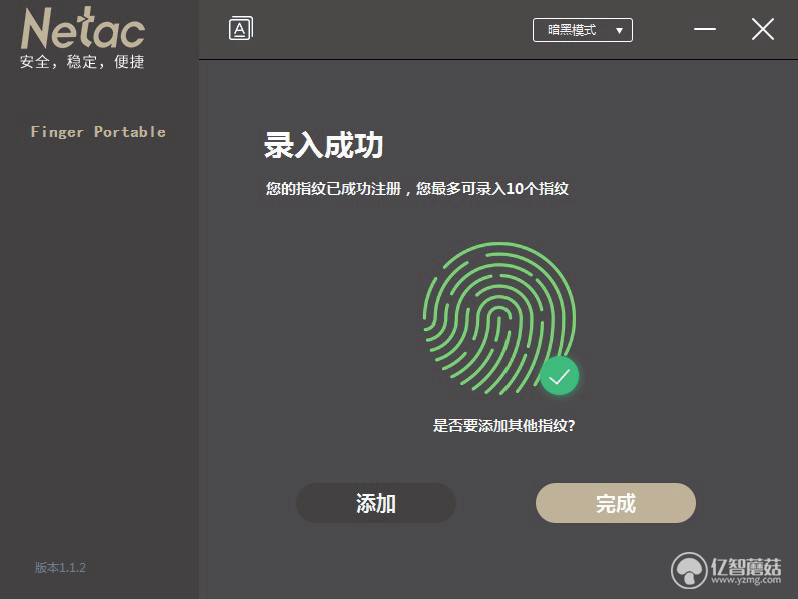
Task: Click the 录入成功 heading
Action: 323,145
